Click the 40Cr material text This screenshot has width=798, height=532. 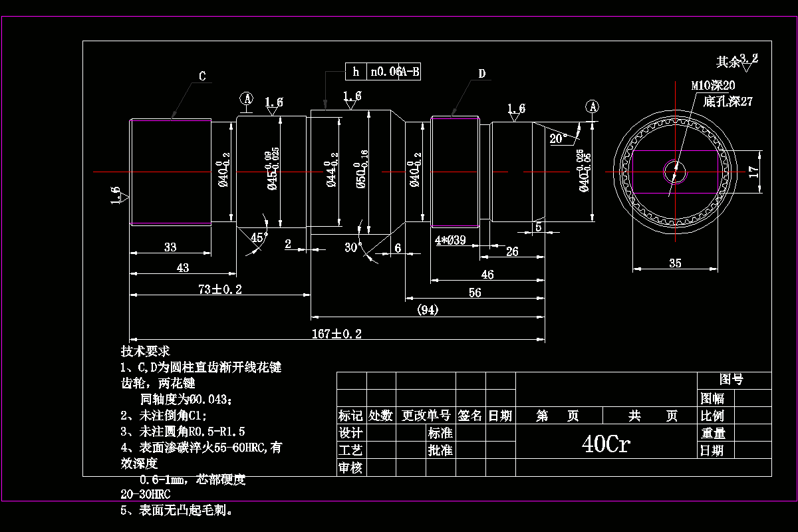tap(606, 444)
